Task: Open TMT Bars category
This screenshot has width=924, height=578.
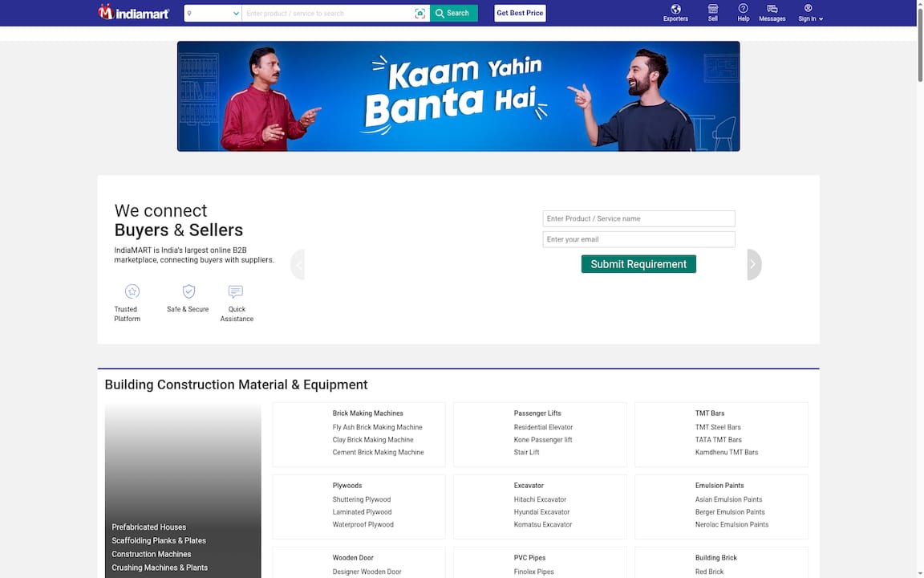Action: (710, 413)
